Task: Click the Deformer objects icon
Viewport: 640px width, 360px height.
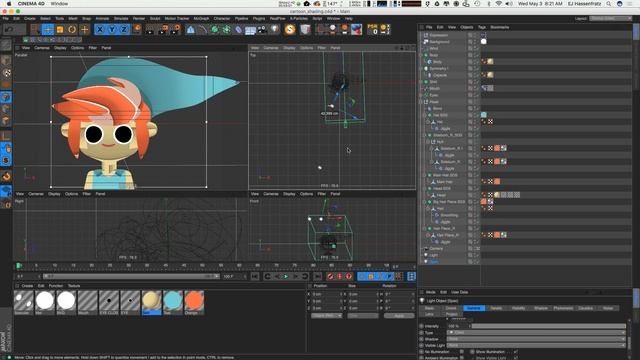Action: (x=238, y=29)
